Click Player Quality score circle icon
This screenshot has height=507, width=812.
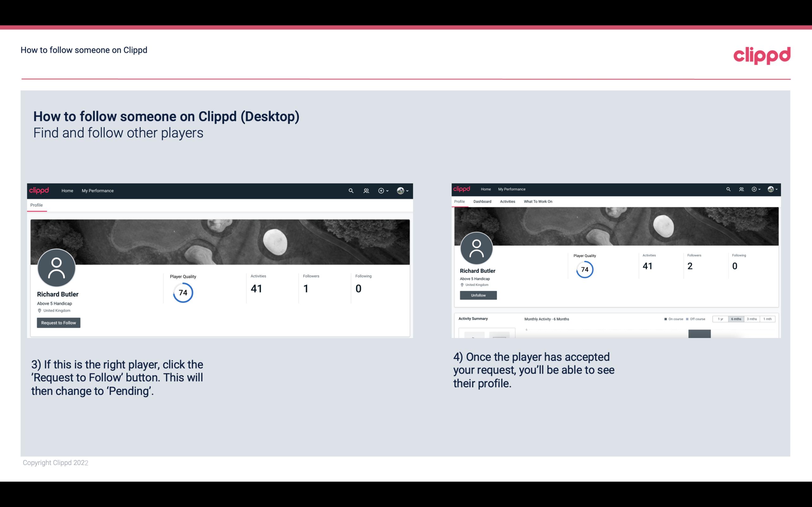point(182,293)
